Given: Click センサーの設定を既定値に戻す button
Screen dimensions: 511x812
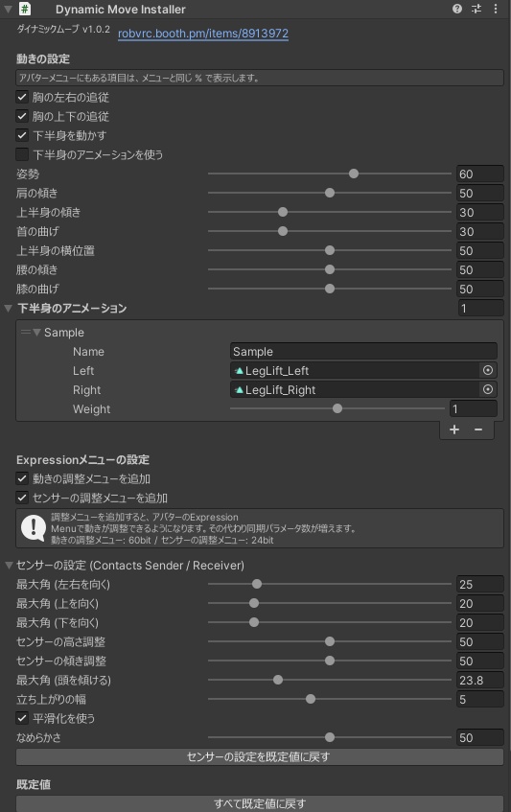Looking at the screenshot, I should coord(260,756).
